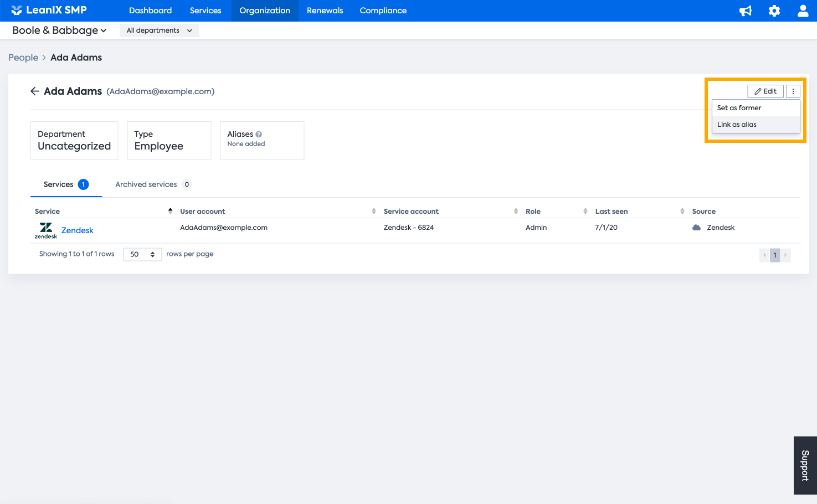817x504 pixels.
Task: Open the settings gear icon
Action: click(774, 11)
